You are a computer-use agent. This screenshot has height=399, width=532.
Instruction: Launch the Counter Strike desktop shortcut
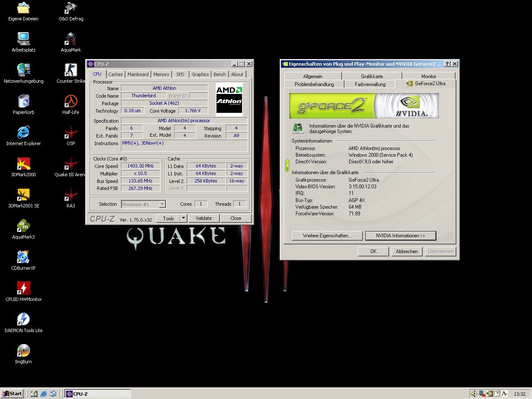coord(71,74)
